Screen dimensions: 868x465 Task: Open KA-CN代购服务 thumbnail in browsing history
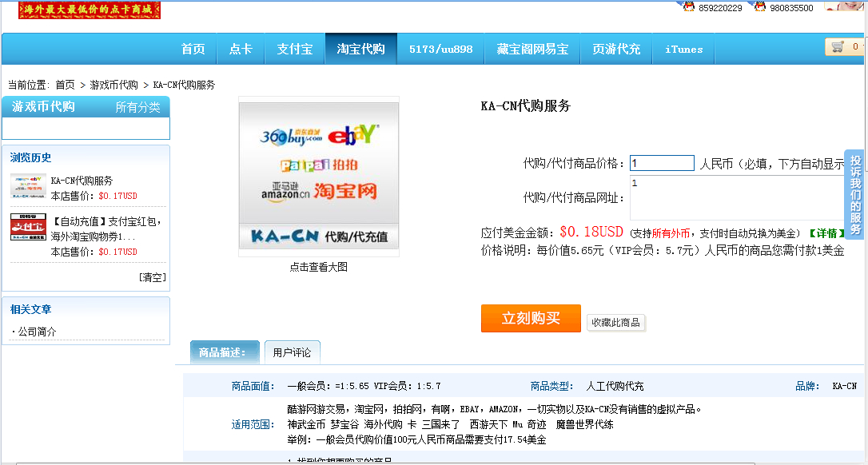click(x=28, y=186)
